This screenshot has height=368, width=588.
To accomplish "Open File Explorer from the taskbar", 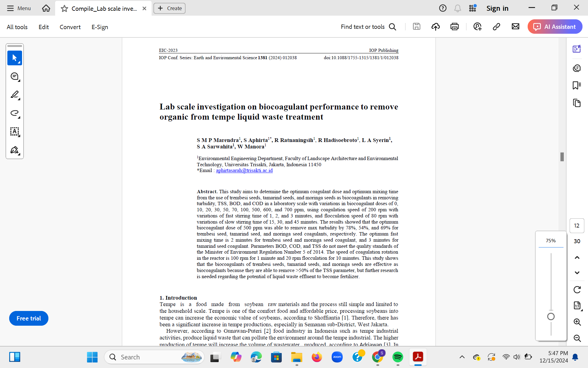I will click(x=296, y=357).
